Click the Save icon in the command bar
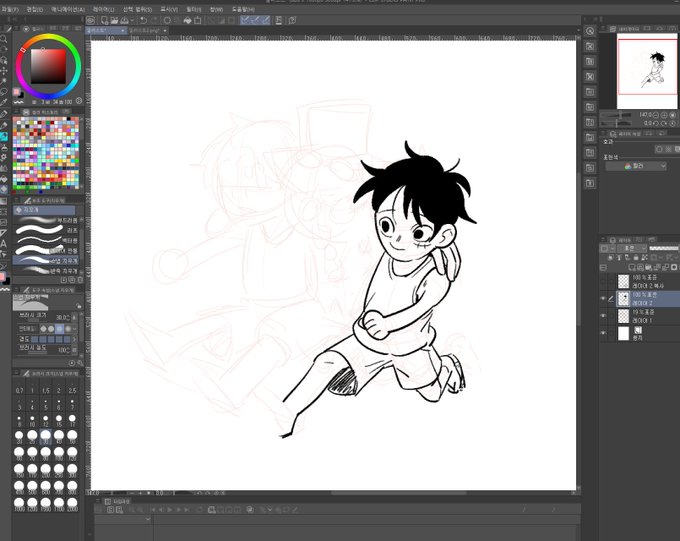 pyautogui.click(x=124, y=20)
